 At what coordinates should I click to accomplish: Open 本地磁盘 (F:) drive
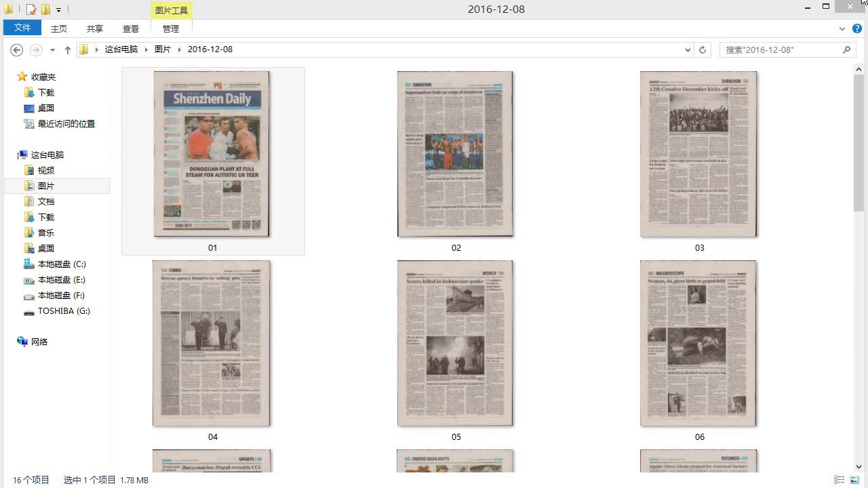(x=62, y=296)
